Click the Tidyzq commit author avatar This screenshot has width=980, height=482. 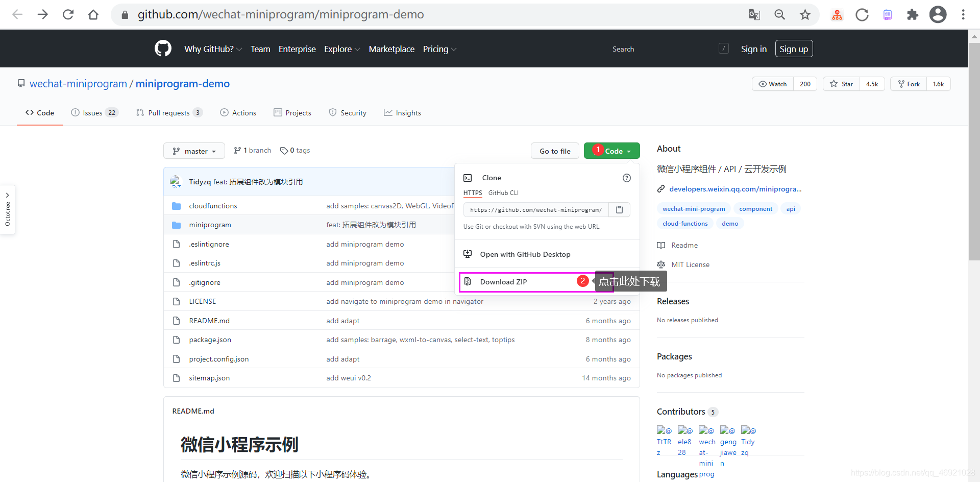[176, 181]
